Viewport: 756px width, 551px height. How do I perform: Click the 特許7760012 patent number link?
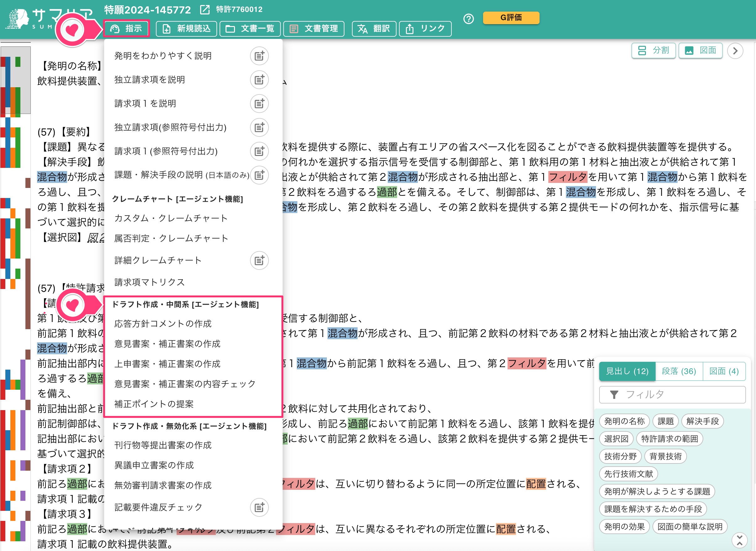239,9
